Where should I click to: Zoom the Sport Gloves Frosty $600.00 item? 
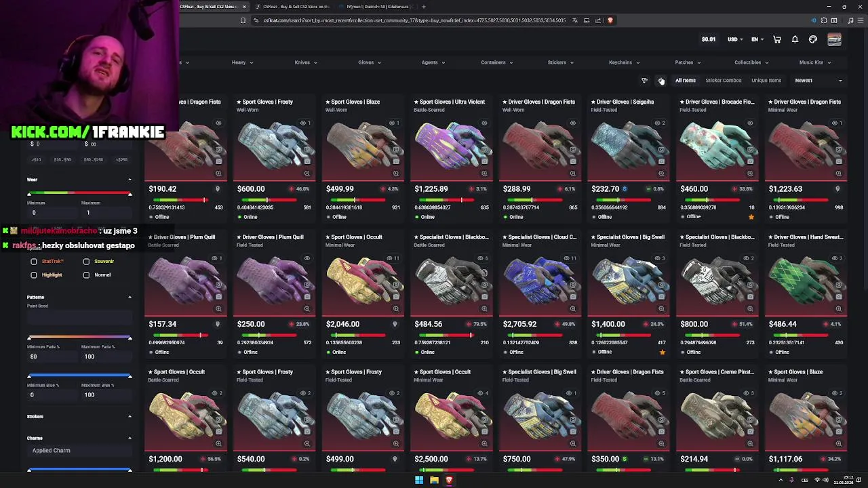(x=307, y=174)
